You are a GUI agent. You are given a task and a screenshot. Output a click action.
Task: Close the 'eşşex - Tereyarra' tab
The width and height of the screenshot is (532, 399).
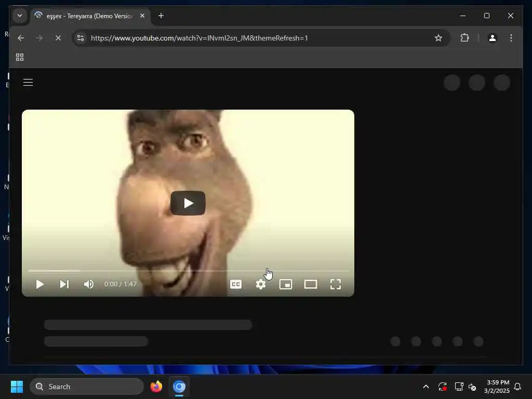(142, 16)
